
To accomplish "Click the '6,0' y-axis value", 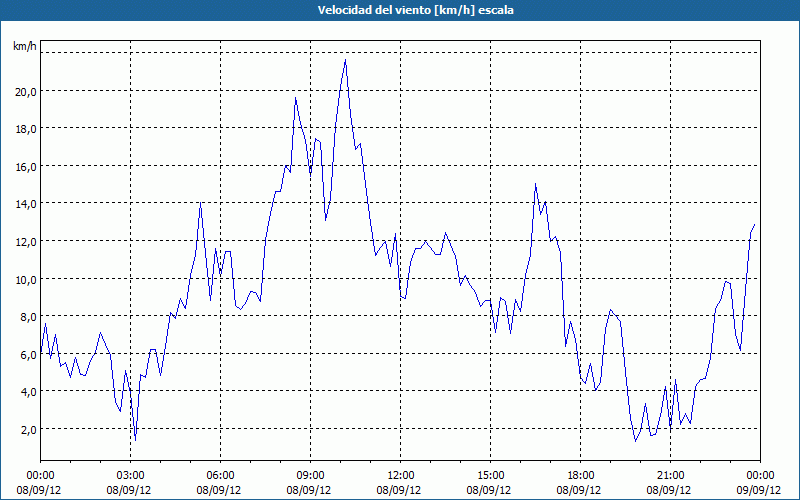I will [29, 355].
